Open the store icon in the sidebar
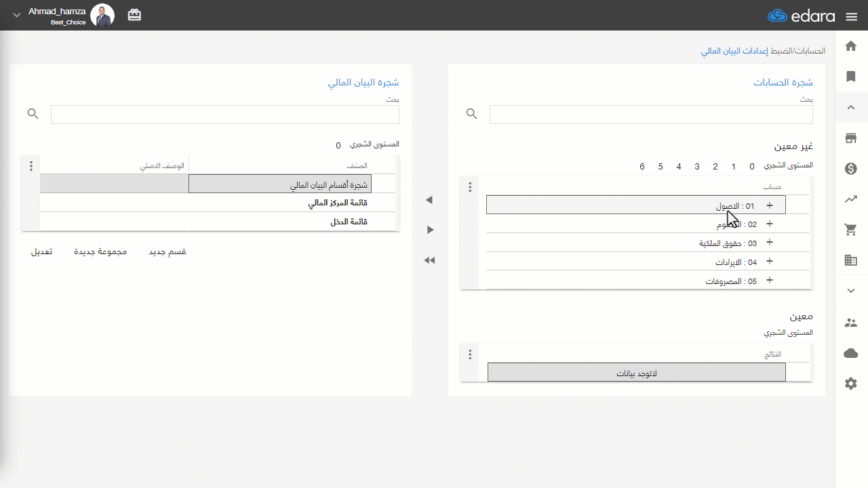Screen dimensions: 868x488 (x=851, y=138)
